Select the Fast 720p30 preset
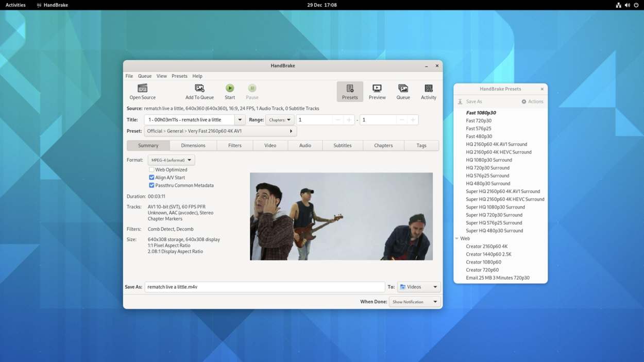This screenshot has width=644, height=362. pyautogui.click(x=479, y=120)
